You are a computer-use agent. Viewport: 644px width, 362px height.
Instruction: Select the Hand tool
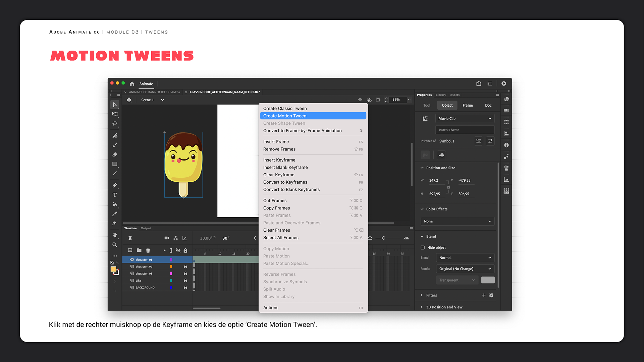115,235
